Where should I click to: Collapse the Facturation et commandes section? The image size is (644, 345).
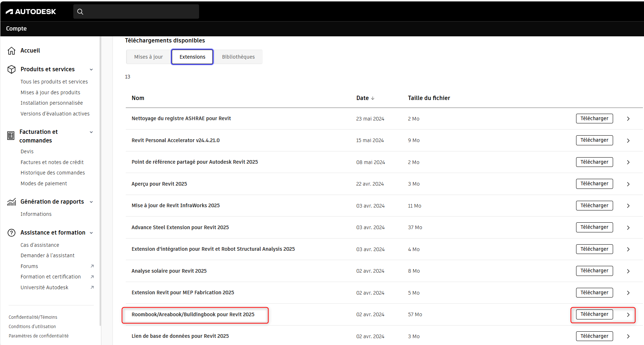click(x=91, y=132)
